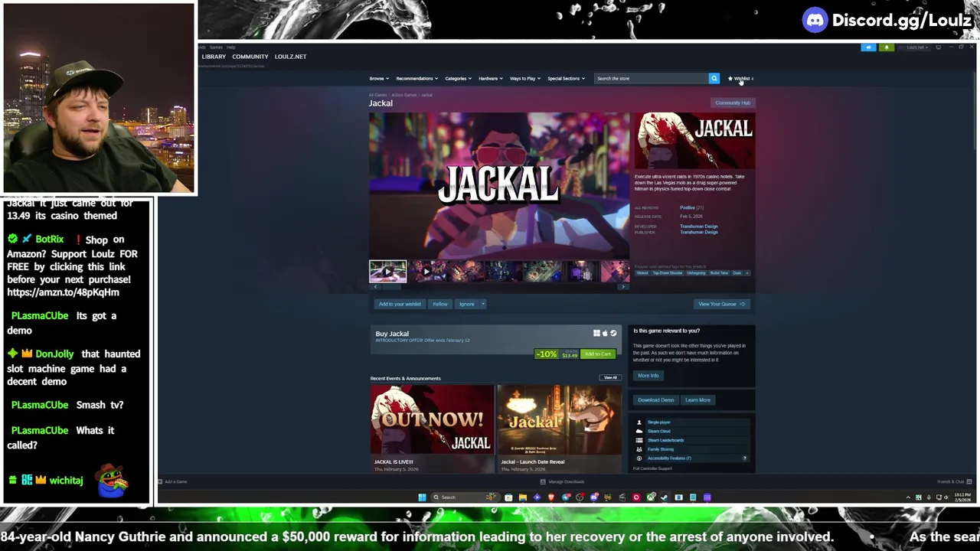980x551 pixels.
Task: Click the Follow button
Action: (440, 304)
